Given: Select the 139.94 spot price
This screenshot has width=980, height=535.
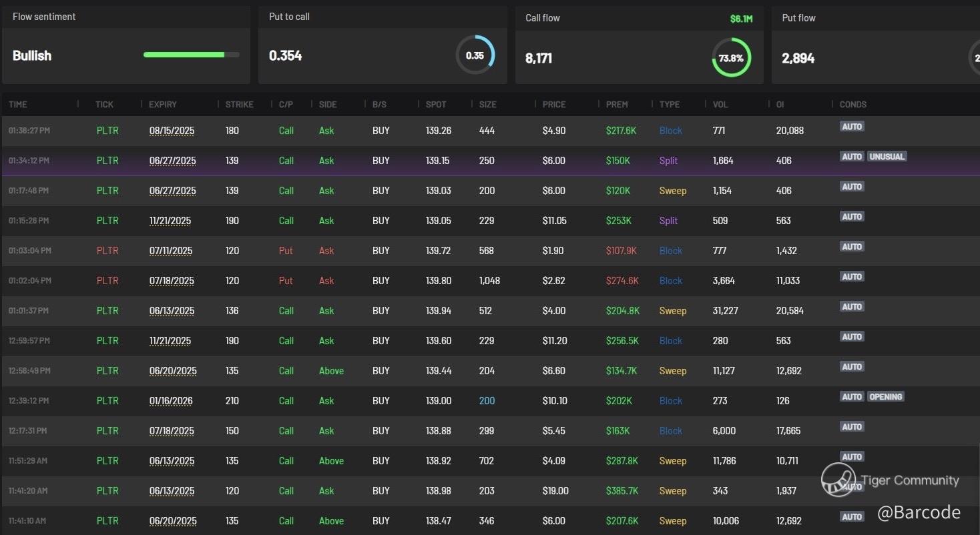Looking at the screenshot, I should coord(439,311).
